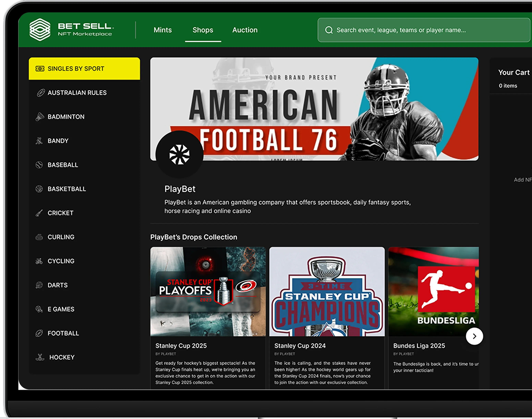Open the American Football 76 banner
The image size is (532, 419).
point(314,109)
